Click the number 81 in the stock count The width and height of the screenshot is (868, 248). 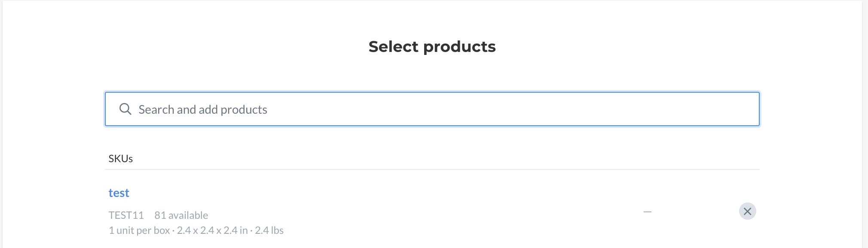160,215
